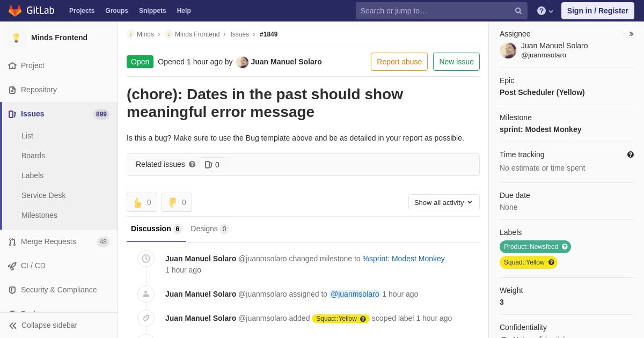Click the Open status badge
Image resolution: width=644 pixels, height=338 pixels.
pos(140,62)
